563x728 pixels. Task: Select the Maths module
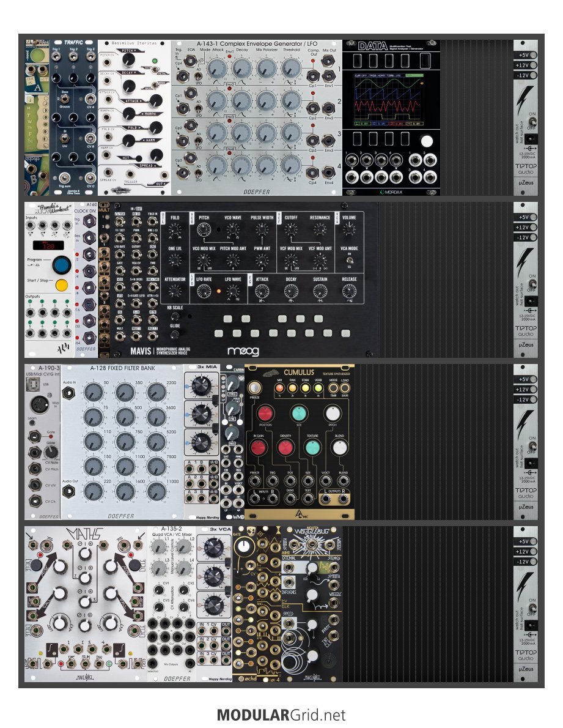(x=86, y=604)
